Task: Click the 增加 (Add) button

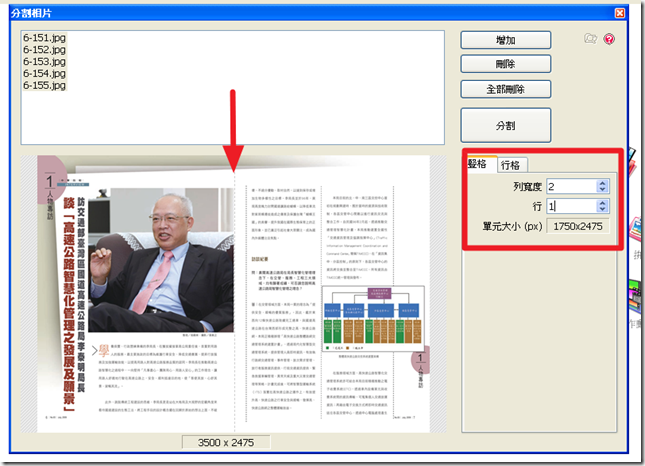Action: click(506, 40)
